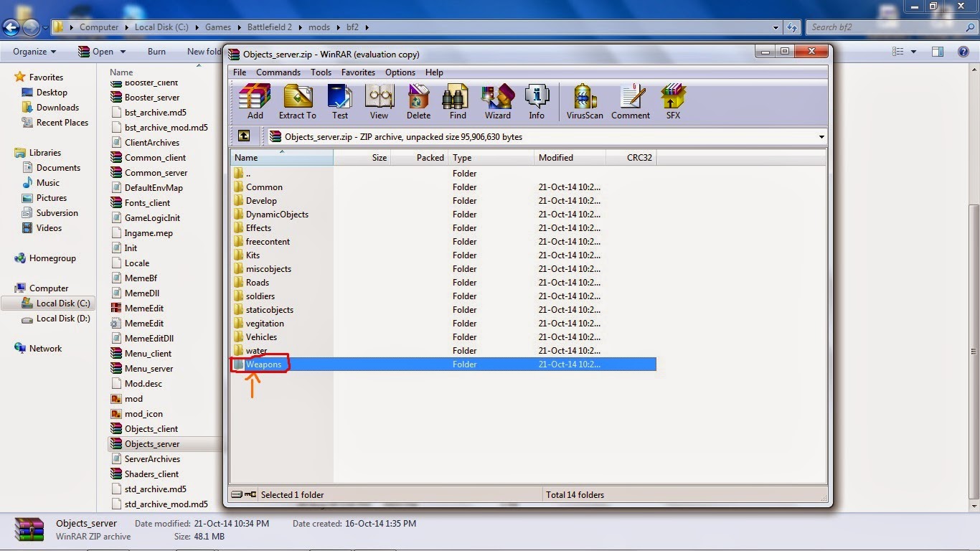980x551 pixels.
Task: Open Recent Places in the sidebar
Action: point(62,123)
